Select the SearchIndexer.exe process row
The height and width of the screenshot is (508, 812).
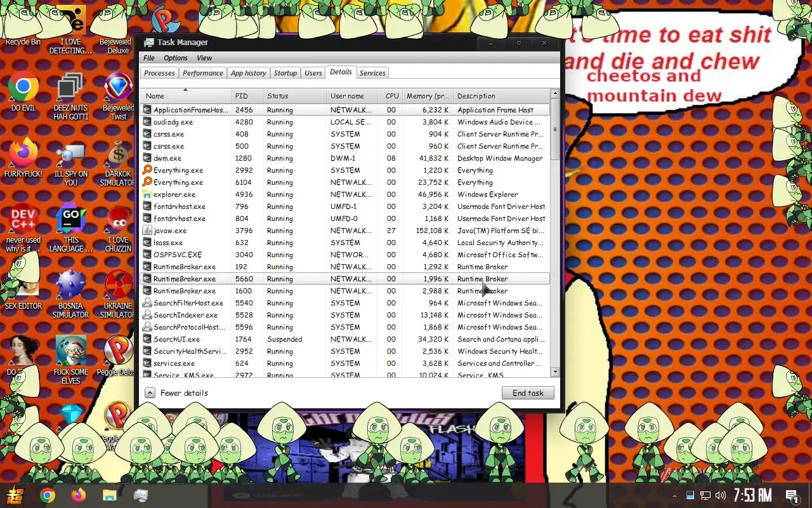click(x=344, y=315)
